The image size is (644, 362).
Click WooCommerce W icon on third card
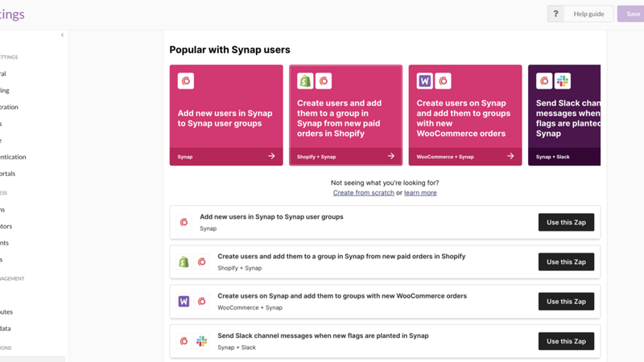tap(425, 81)
